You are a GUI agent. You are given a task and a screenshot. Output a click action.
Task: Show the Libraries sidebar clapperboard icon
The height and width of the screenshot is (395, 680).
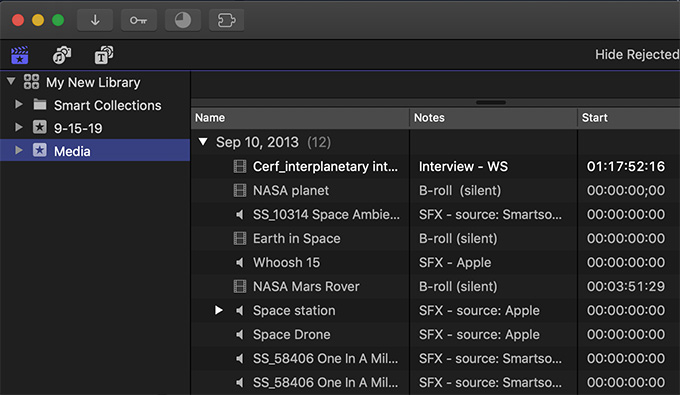[x=20, y=55]
